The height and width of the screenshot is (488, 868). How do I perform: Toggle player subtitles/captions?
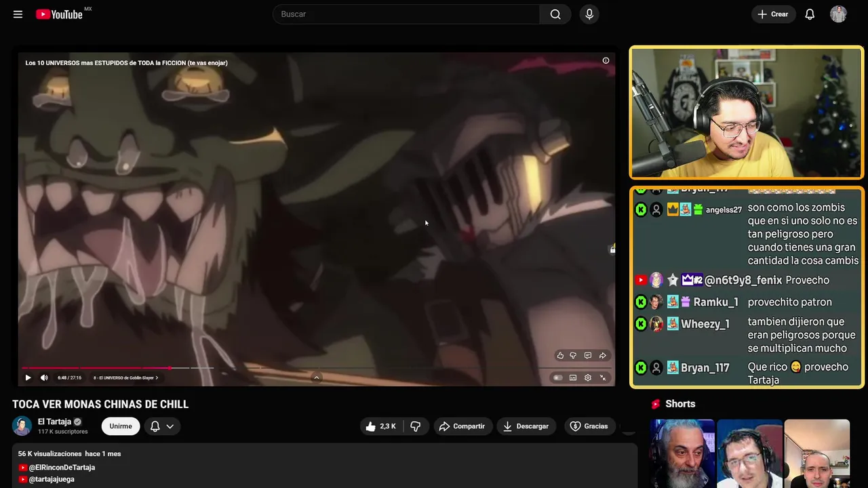tap(573, 378)
